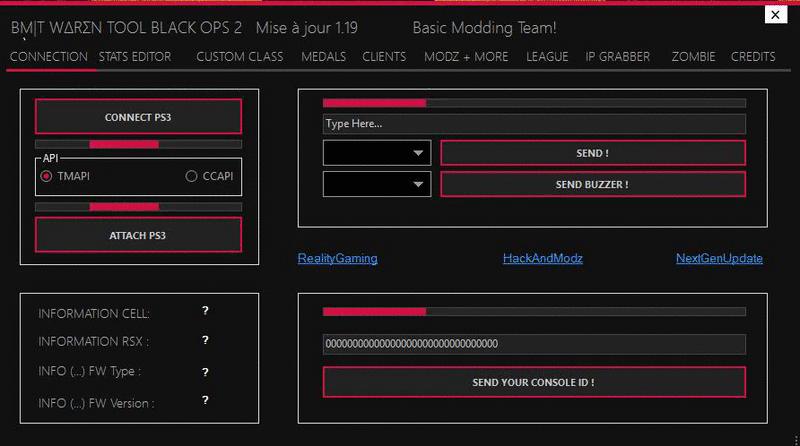Screen dimensions: 800x446
Task: Open the RealityGaming link
Action: [x=338, y=258]
